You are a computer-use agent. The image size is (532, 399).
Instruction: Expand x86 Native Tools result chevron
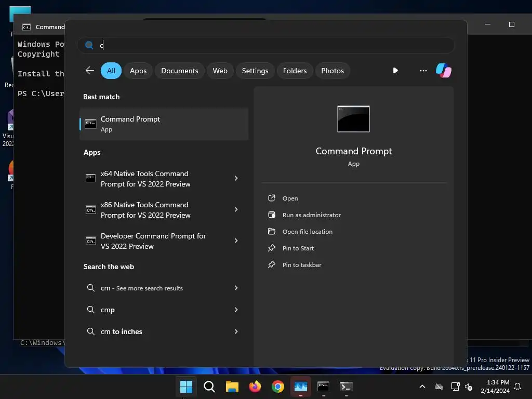tap(236, 209)
